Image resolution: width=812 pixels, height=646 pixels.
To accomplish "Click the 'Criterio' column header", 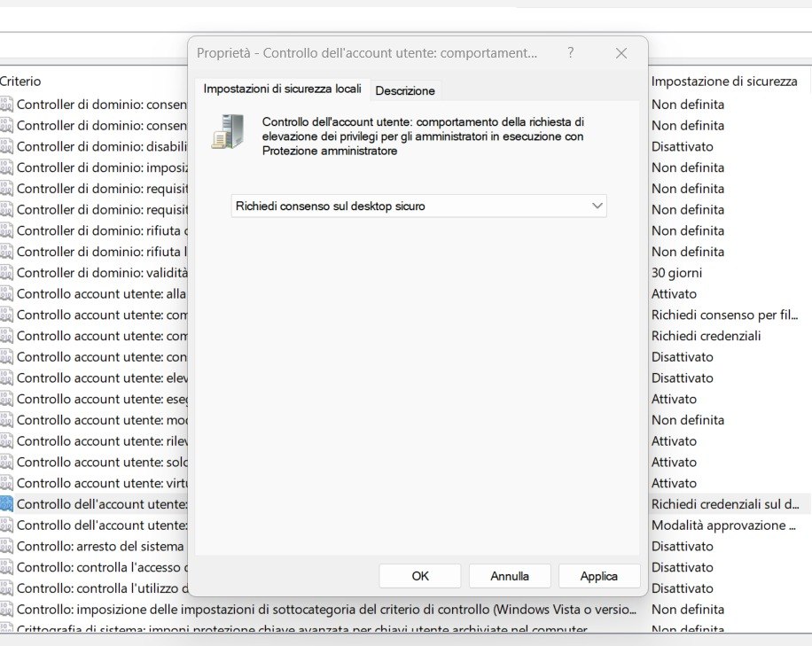I will (x=21, y=81).
